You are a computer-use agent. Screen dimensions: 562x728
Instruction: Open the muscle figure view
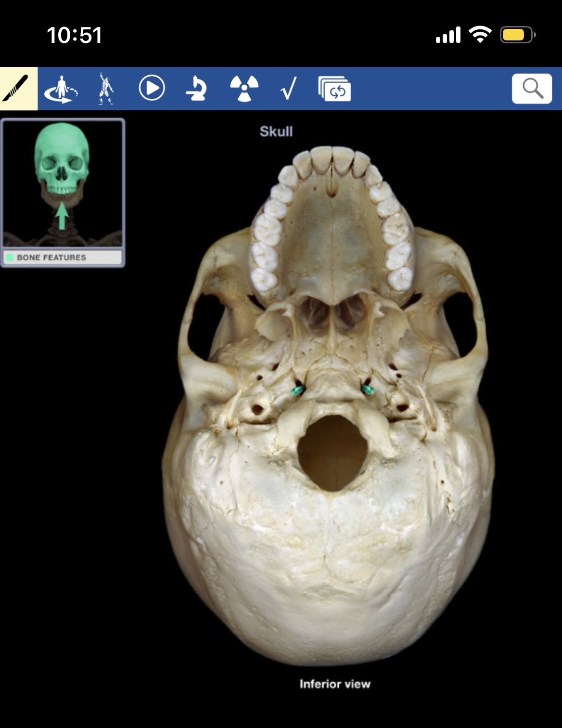point(106,89)
